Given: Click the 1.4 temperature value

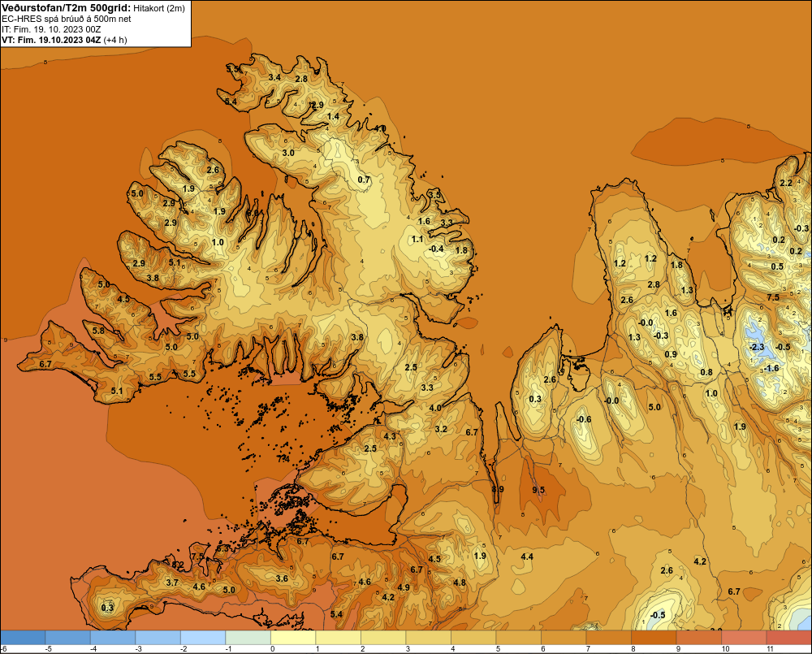Looking at the screenshot, I should pos(333,116).
